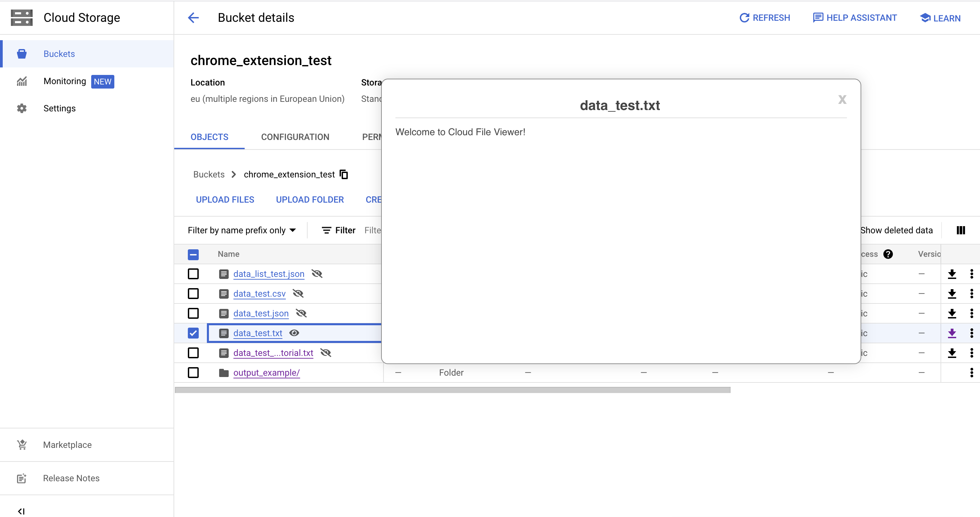
Task: Click the Marketplace cart icon
Action: (22, 445)
